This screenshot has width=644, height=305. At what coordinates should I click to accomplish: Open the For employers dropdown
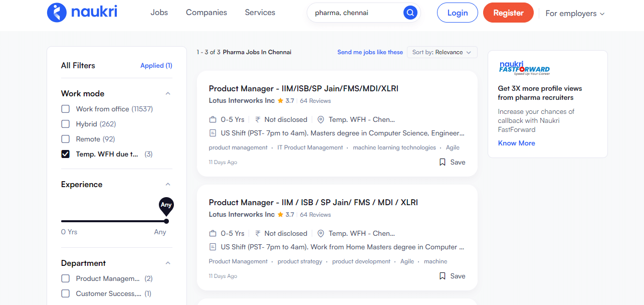(x=575, y=14)
